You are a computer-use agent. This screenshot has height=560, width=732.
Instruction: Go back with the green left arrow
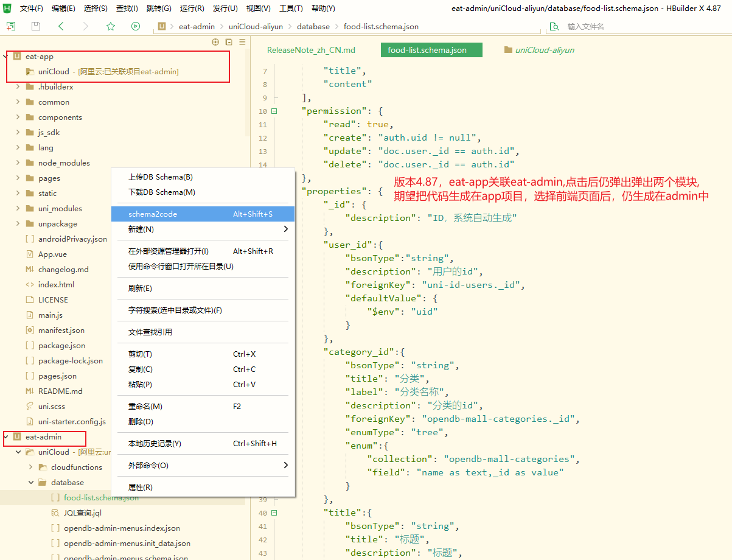[x=61, y=26]
